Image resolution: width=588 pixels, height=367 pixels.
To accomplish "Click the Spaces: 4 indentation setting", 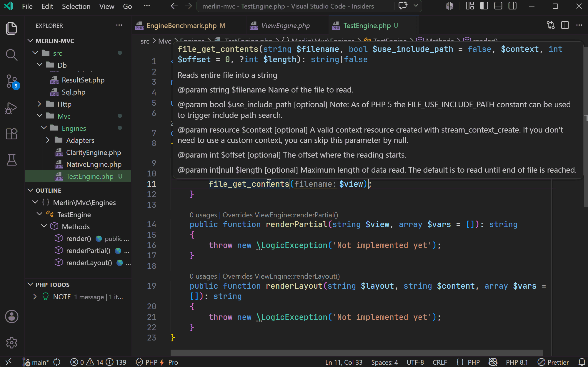I will (384, 362).
